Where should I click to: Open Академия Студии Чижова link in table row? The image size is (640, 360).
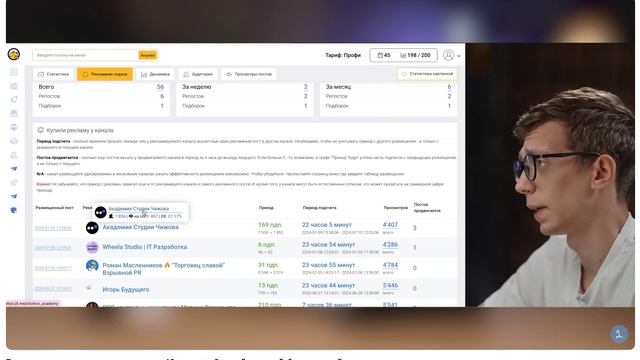click(x=140, y=227)
